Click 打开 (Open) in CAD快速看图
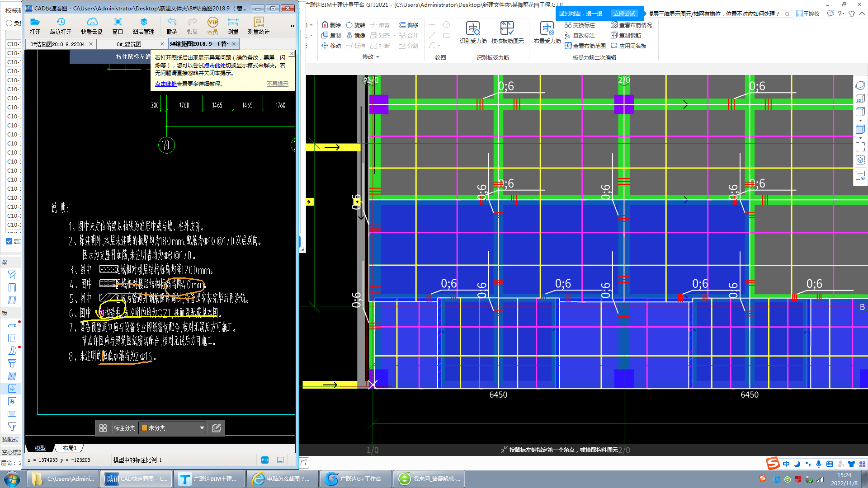The height and width of the screenshot is (488, 868). (x=35, y=26)
